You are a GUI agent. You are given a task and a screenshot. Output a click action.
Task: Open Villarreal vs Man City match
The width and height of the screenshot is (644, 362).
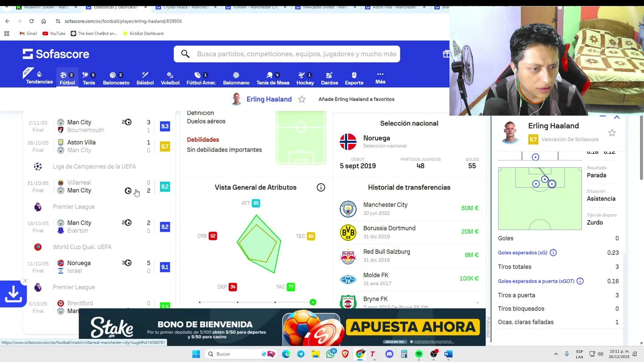(99, 187)
